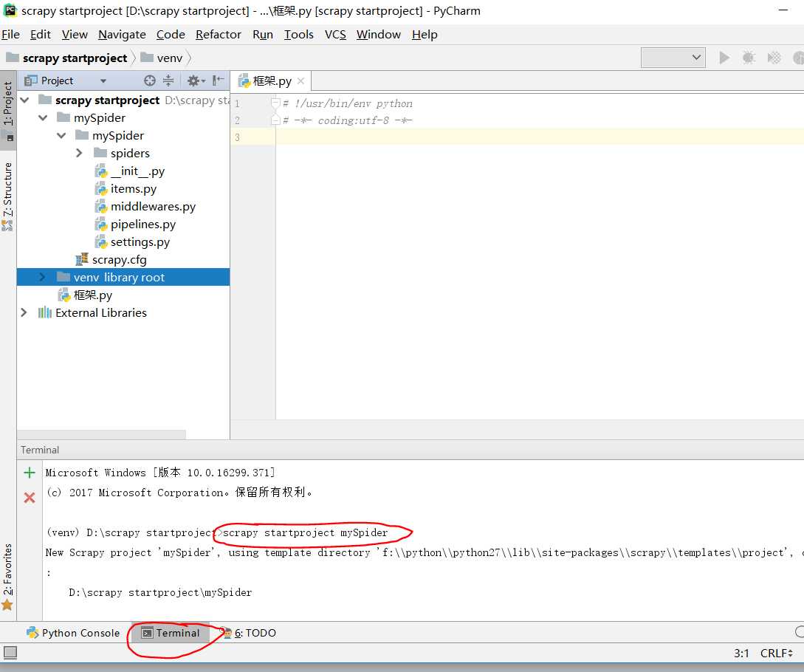This screenshot has width=804, height=672.
Task: Open the Code menu
Action: [x=171, y=35]
